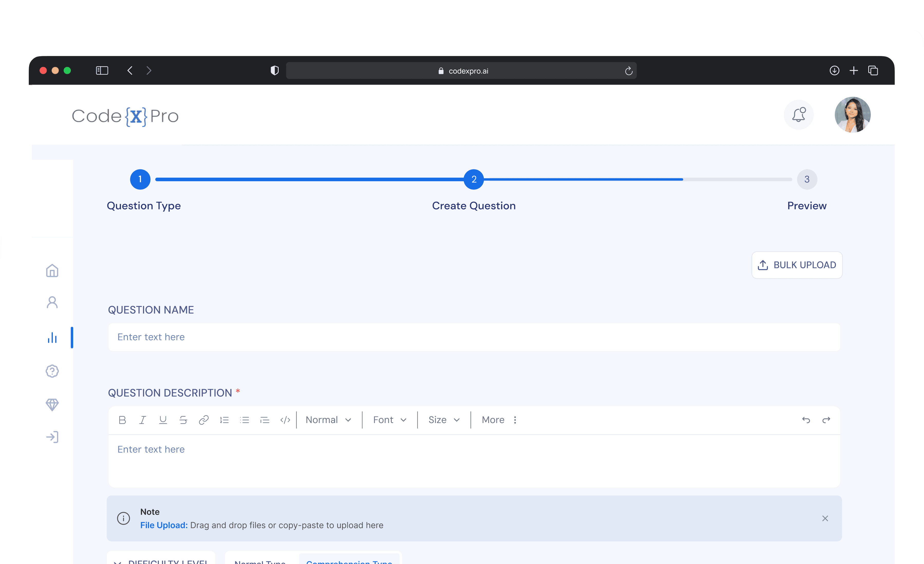Dismiss the File Upload note
The height and width of the screenshot is (564, 924).
pos(825,518)
